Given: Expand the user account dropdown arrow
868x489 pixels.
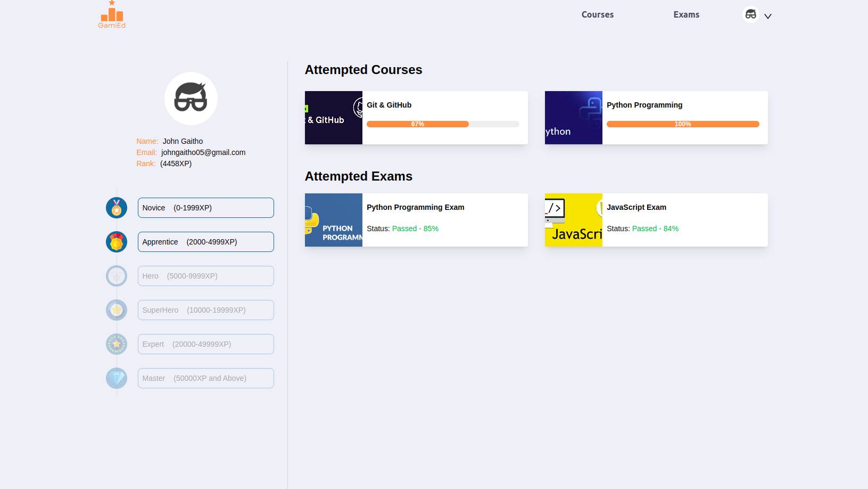Looking at the screenshot, I should (x=768, y=17).
